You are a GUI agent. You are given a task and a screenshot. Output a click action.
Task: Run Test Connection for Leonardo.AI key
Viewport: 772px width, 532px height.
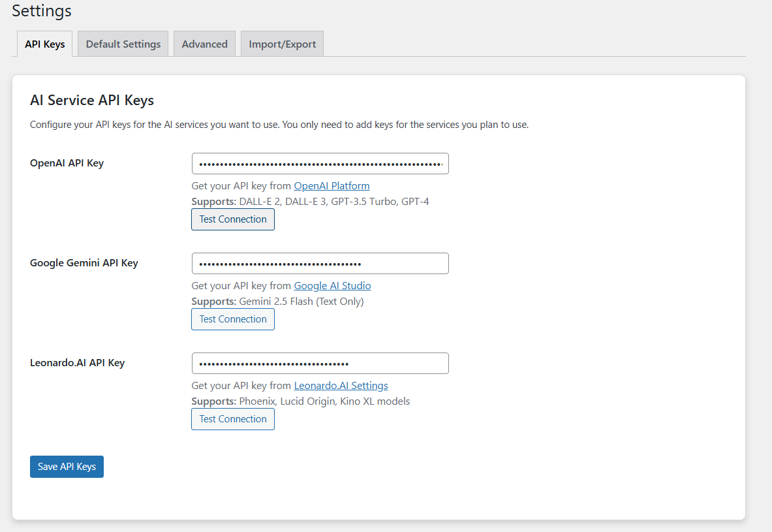click(x=233, y=419)
